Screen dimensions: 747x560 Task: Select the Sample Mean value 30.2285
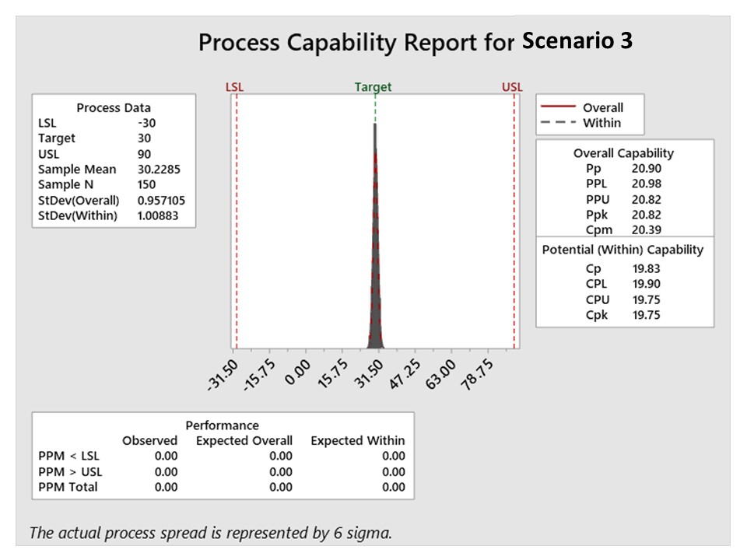161,170
